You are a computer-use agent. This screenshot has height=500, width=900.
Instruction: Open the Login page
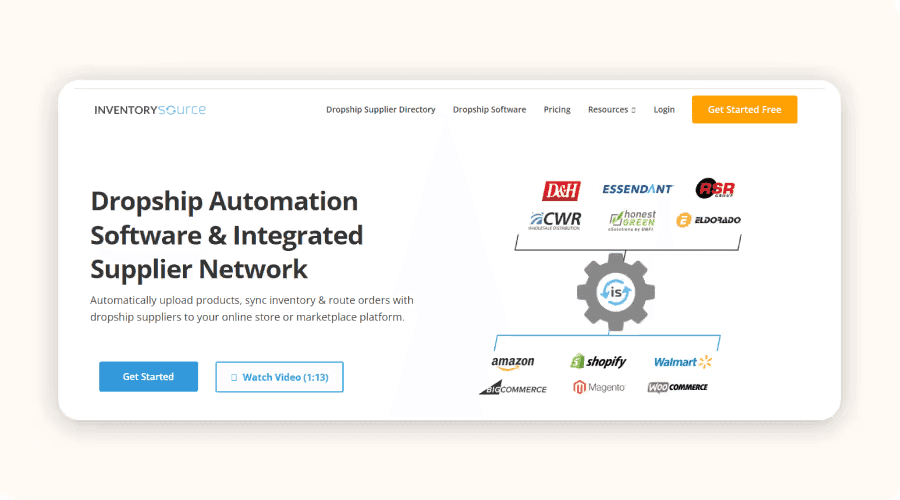tap(664, 110)
